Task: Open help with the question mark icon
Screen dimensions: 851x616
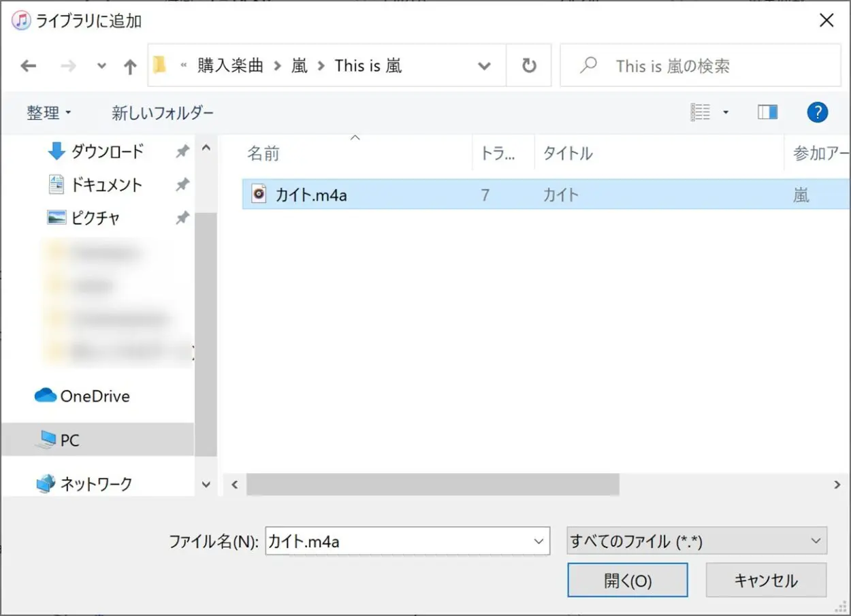Action: tap(817, 112)
